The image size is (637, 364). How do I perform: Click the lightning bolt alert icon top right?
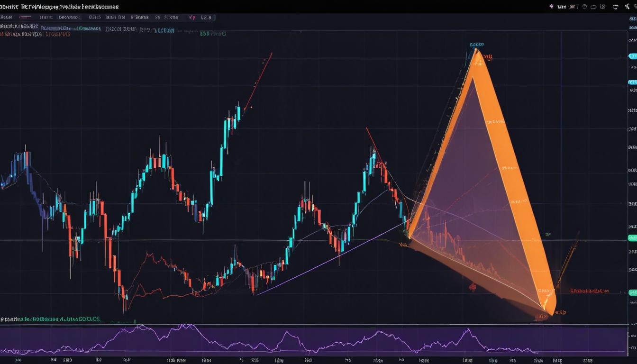[551, 7]
